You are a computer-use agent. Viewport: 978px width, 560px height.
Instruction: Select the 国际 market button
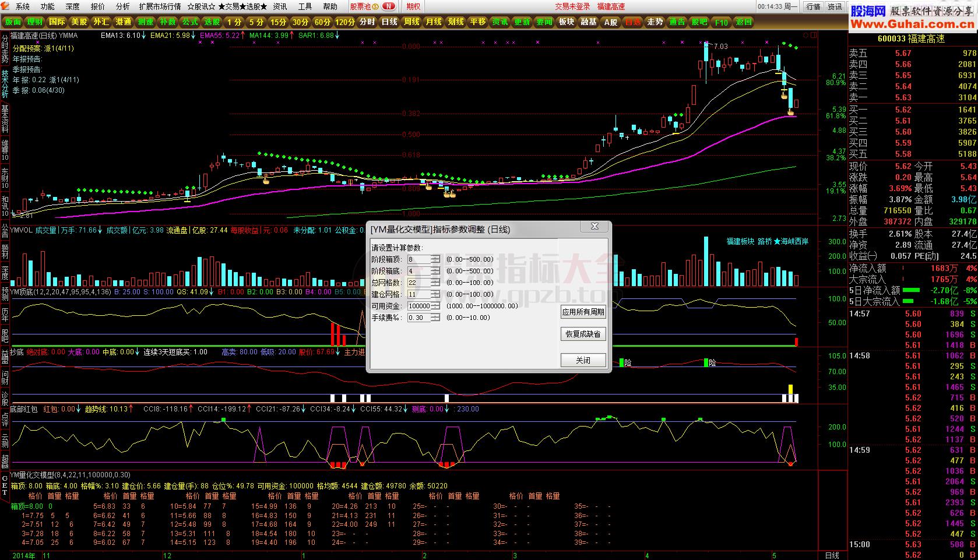click(57, 22)
